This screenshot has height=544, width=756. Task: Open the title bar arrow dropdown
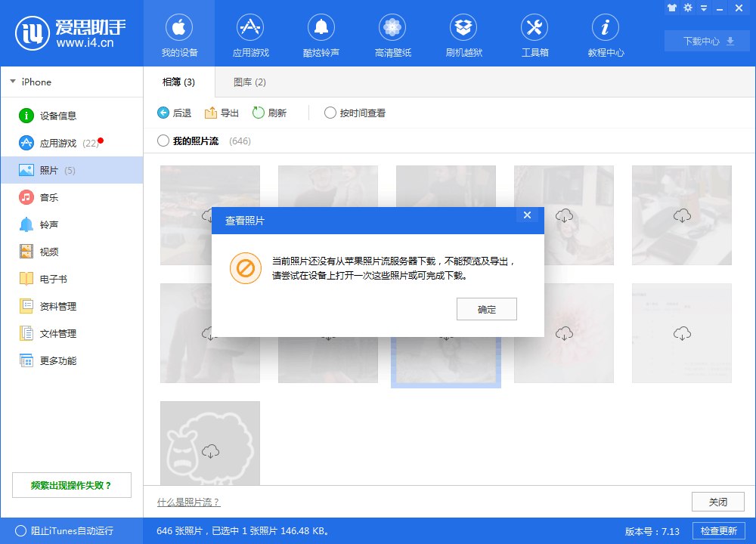pyautogui.click(x=705, y=8)
